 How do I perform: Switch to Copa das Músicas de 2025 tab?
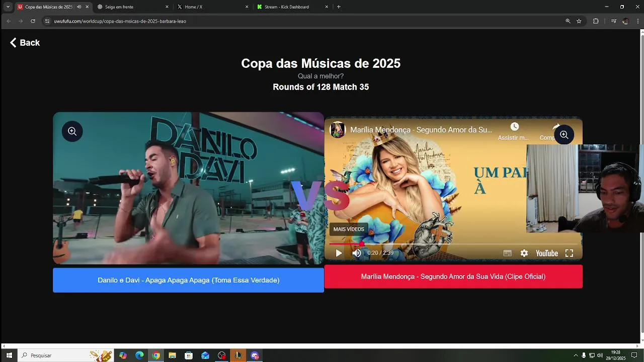click(49, 7)
